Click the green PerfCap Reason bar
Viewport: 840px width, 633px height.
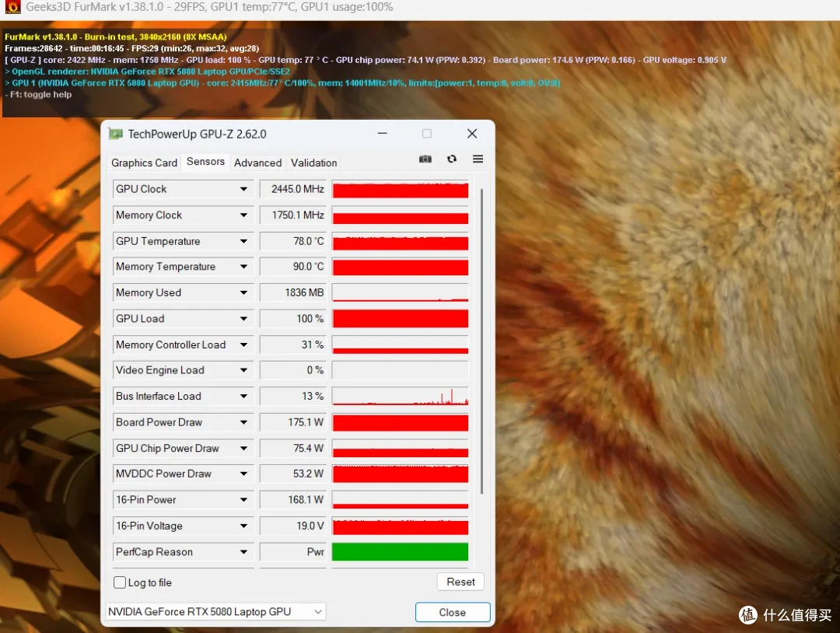(x=401, y=551)
